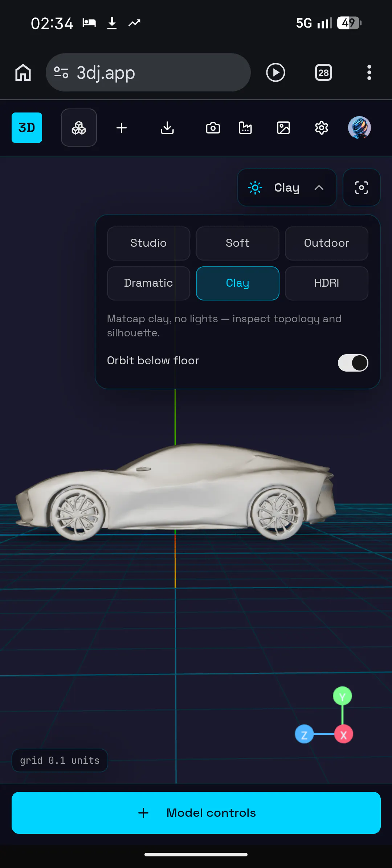Click the Z axis gizmo ball
Screen dimensions: 392x868
pos(304,734)
